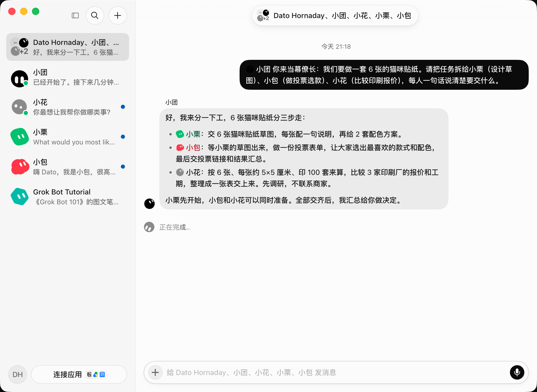Open the 小花 conversation row

click(68, 107)
